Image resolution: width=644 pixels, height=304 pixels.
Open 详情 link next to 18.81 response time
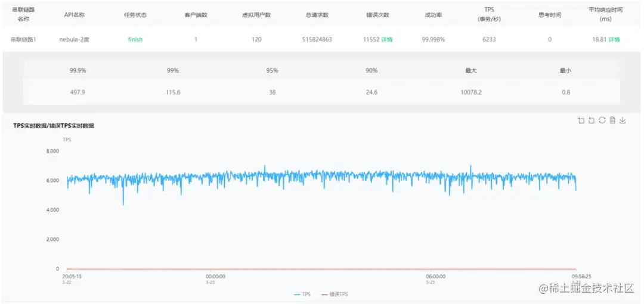(x=614, y=39)
